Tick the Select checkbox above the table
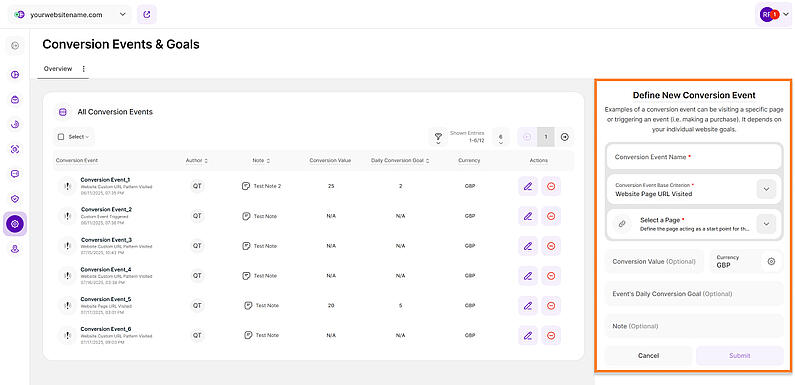795x385 pixels. (61, 137)
